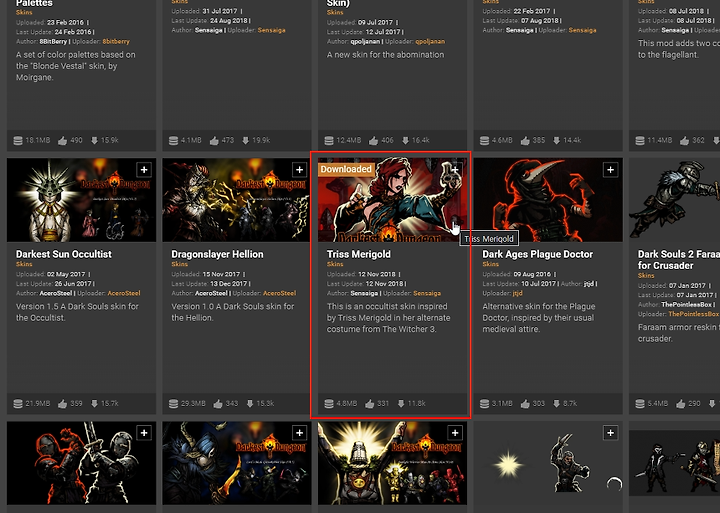Open the Dragonslayer Hellion mod title
The width and height of the screenshot is (720, 513).
217,254
